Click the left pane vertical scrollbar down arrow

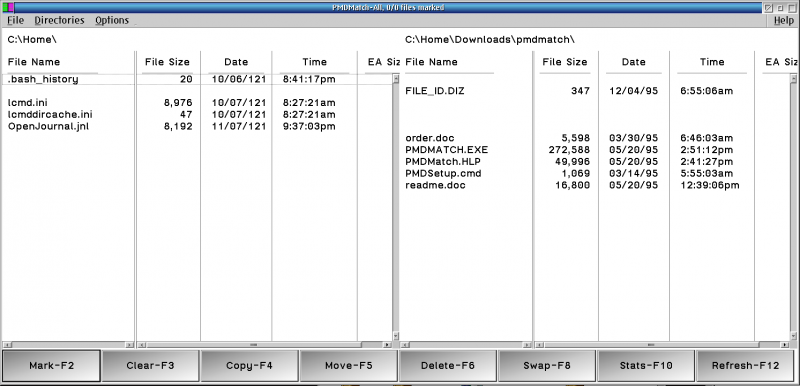395,337
